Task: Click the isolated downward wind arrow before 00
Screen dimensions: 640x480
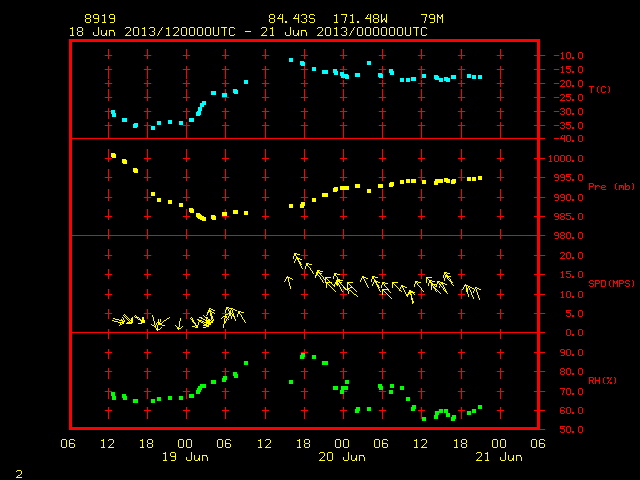Action: click(x=179, y=324)
